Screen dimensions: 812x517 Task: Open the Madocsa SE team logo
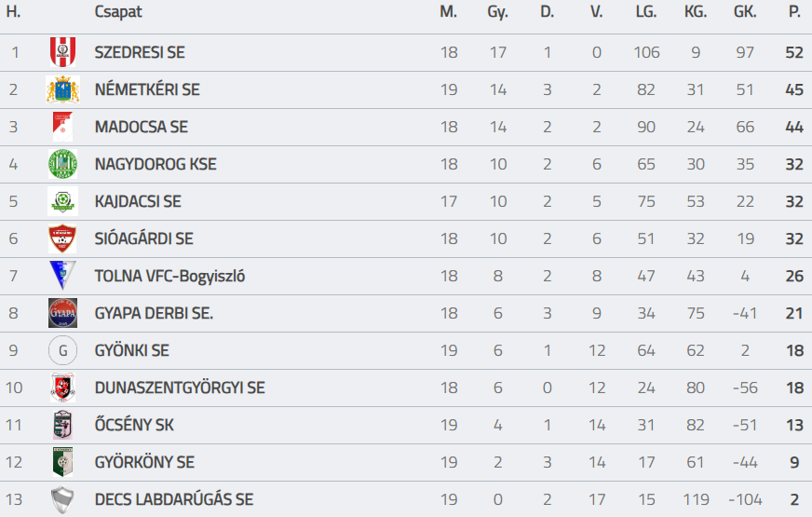[x=62, y=127]
